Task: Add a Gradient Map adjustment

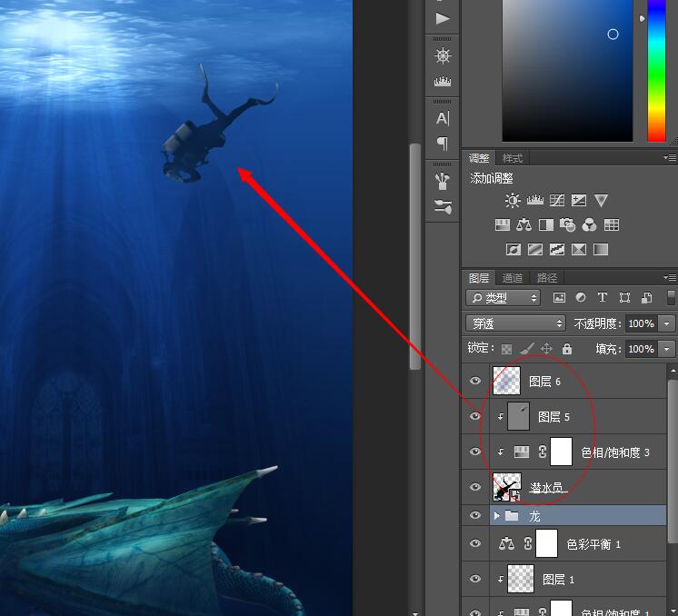Action: pyautogui.click(x=601, y=250)
